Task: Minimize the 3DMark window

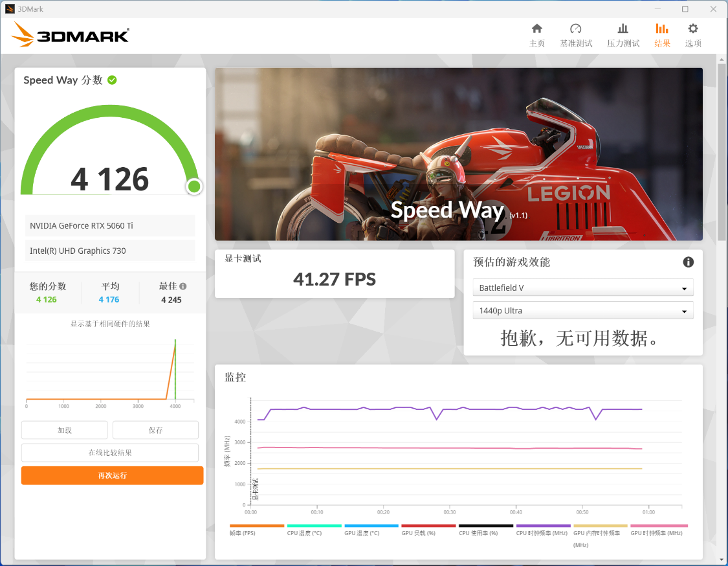Action: 657,9
